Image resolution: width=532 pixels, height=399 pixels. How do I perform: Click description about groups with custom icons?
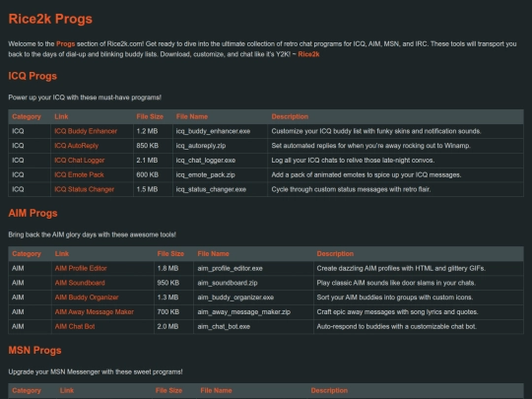395,298
